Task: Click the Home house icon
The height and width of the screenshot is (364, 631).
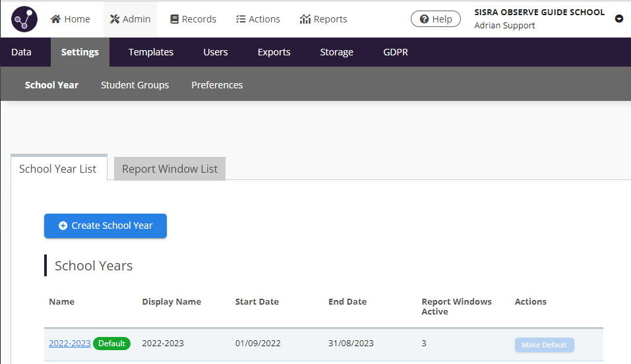Action: click(x=56, y=19)
